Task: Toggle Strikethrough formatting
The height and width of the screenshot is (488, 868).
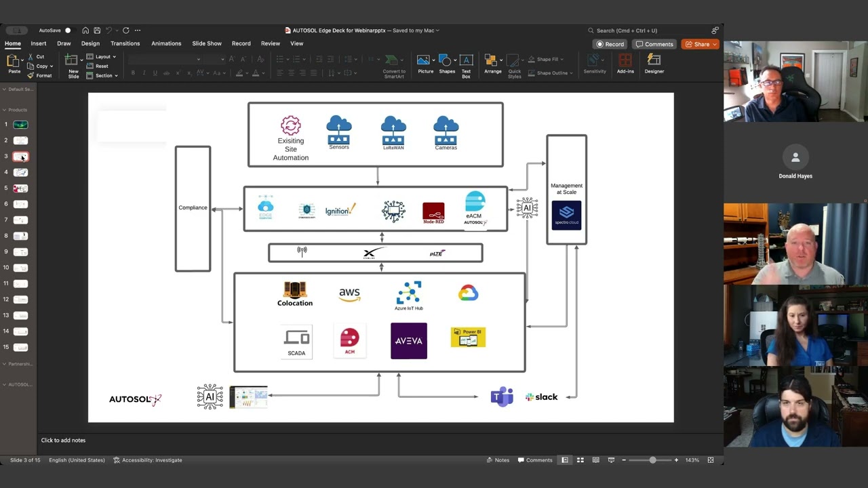Action: coord(167,73)
